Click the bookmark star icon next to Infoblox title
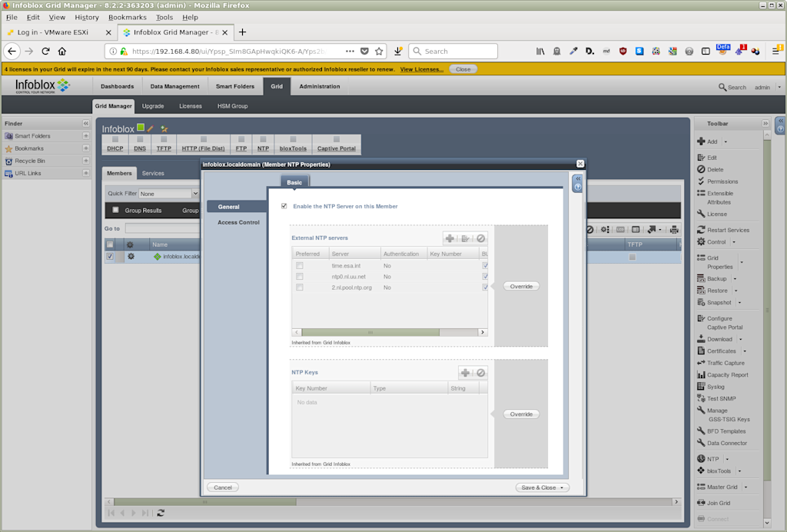This screenshot has width=787, height=532. point(164,129)
